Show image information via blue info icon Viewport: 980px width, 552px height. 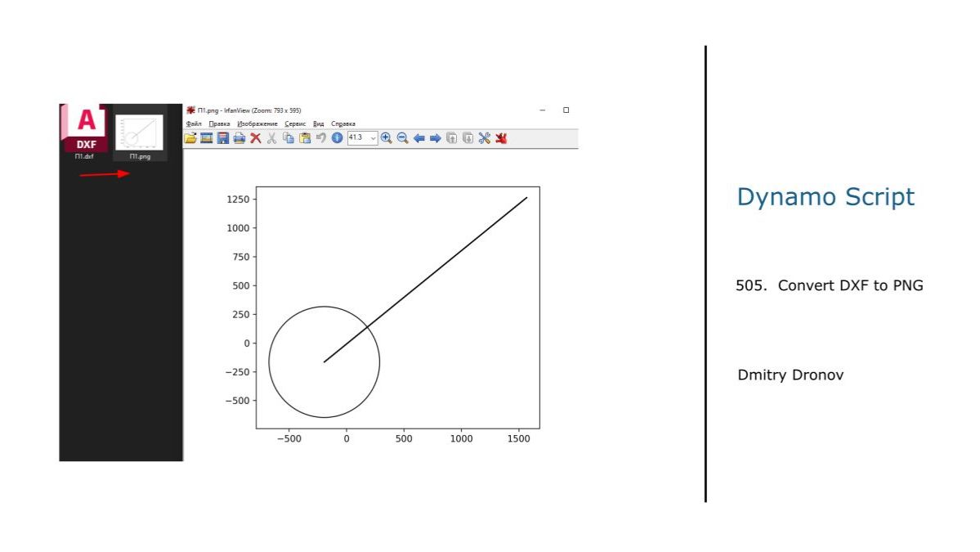tap(337, 138)
